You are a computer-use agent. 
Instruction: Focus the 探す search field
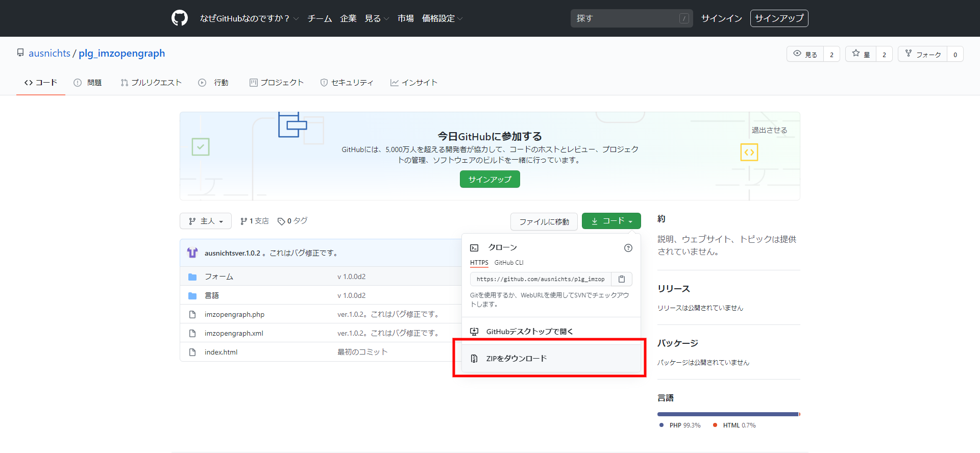[627, 18]
